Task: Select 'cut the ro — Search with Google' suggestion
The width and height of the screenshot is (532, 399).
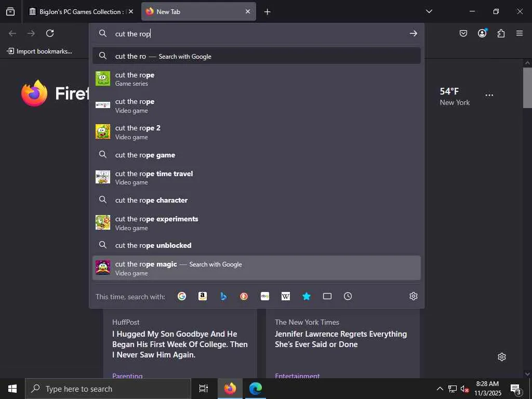Action: [x=257, y=56]
